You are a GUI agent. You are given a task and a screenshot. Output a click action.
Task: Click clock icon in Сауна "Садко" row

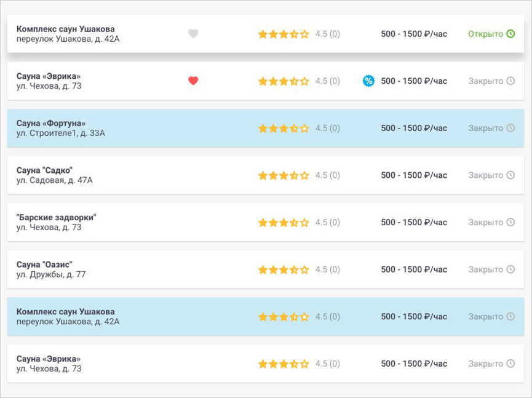pos(510,175)
